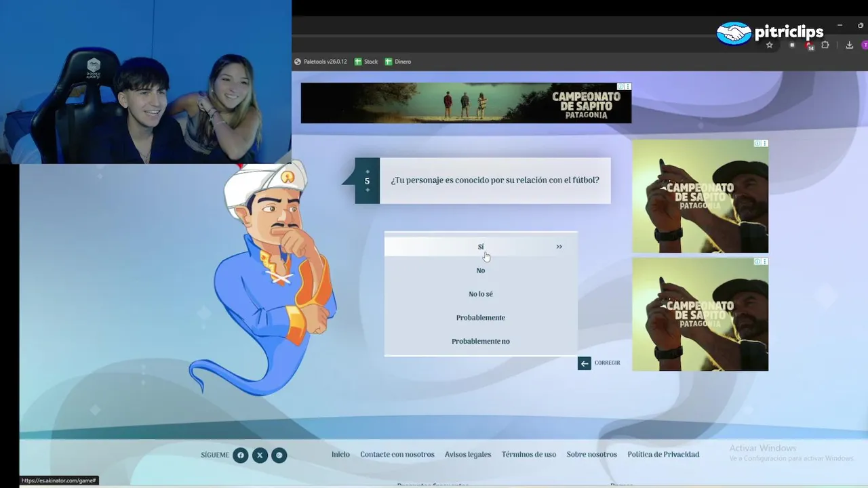
Task: Click the globe icon of Paletools bookmark
Action: (297, 62)
